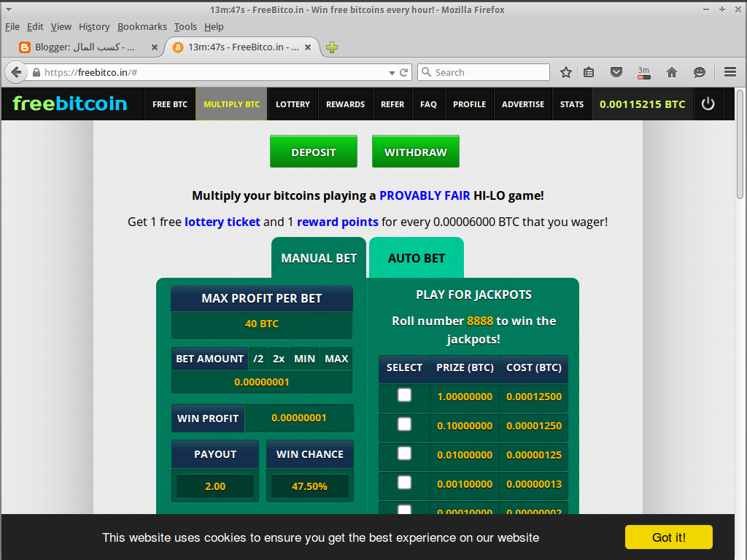
Task: Open the chat smiley icon
Action: click(x=700, y=72)
